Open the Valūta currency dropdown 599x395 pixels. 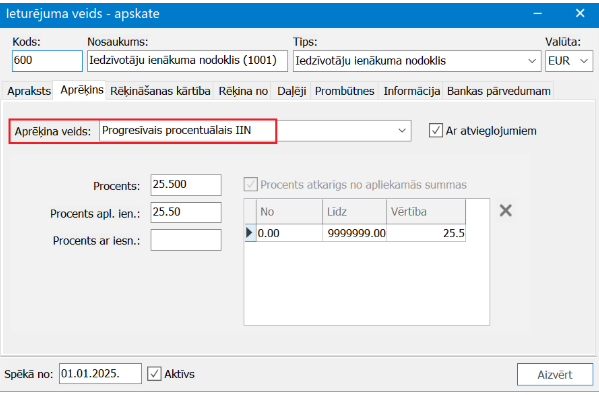click(x=584, y=61)
